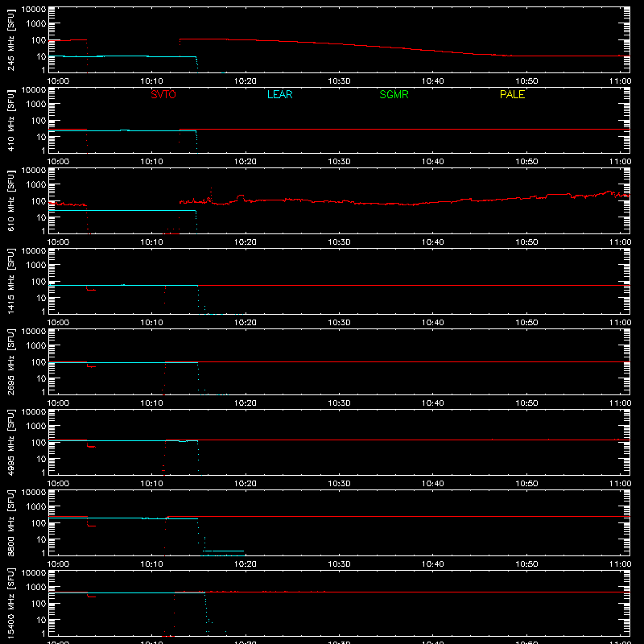Click the yellow PALE station legend label

point(512,94)
